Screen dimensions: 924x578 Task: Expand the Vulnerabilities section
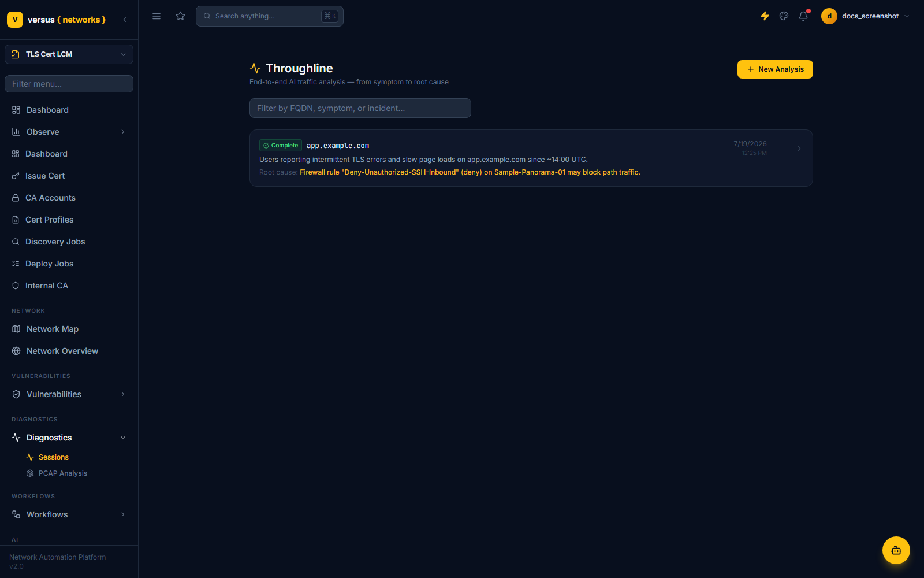pyautogui.click(x=69, y=394)
